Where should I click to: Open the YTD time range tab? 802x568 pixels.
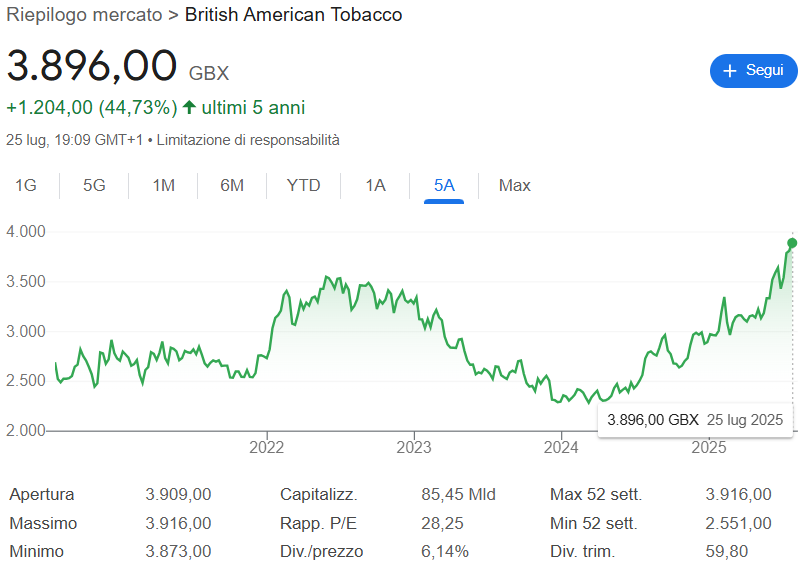[303, 185]
